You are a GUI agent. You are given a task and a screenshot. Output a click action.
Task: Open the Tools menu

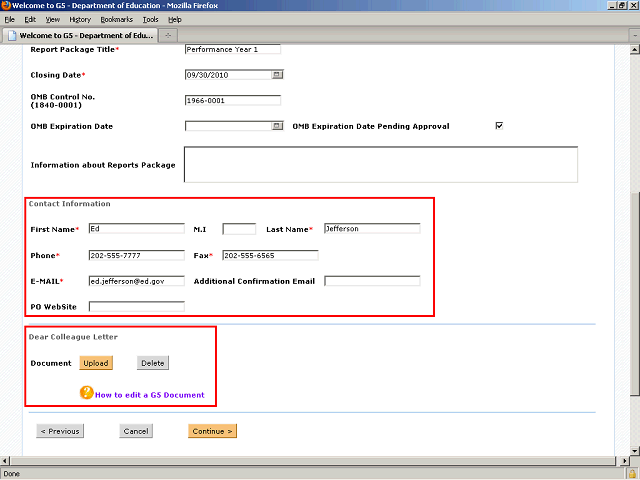[150, 19]
